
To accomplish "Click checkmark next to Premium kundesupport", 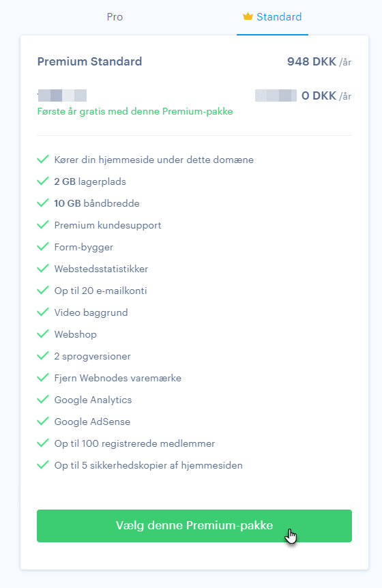I will [x=43, y=224].
